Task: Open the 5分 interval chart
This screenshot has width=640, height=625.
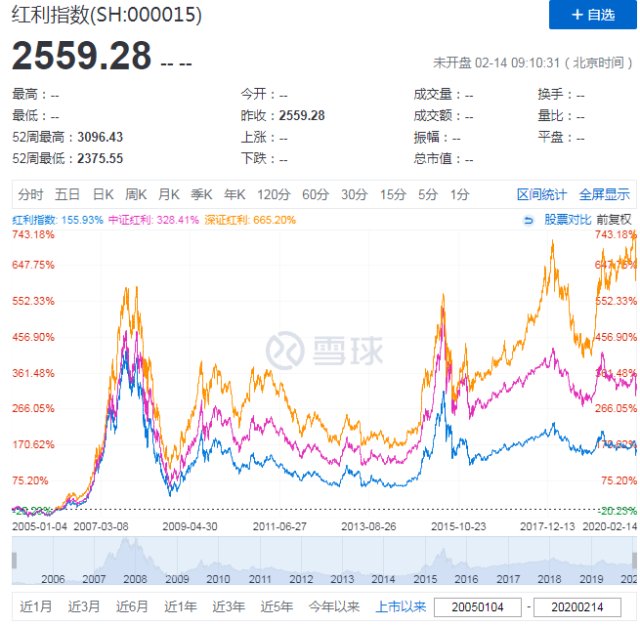Action: [427, 194]
